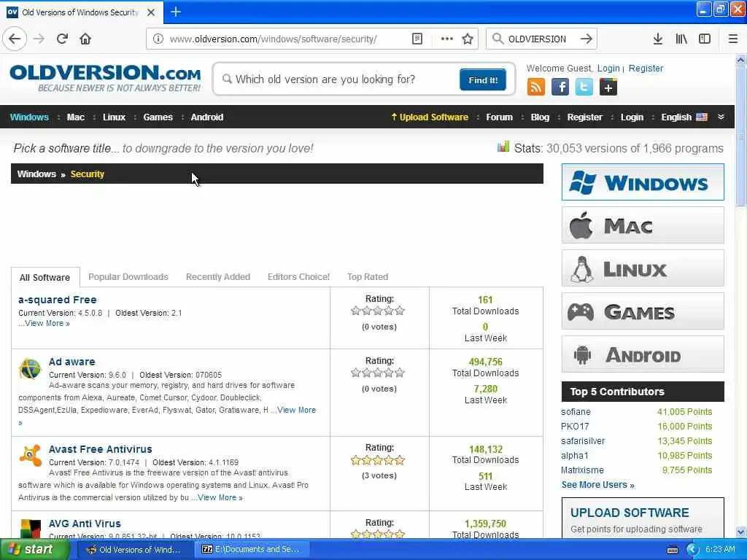Screen dimensions: 747x560
Task: Click the black plus share icon
Action: pos(608,87)
